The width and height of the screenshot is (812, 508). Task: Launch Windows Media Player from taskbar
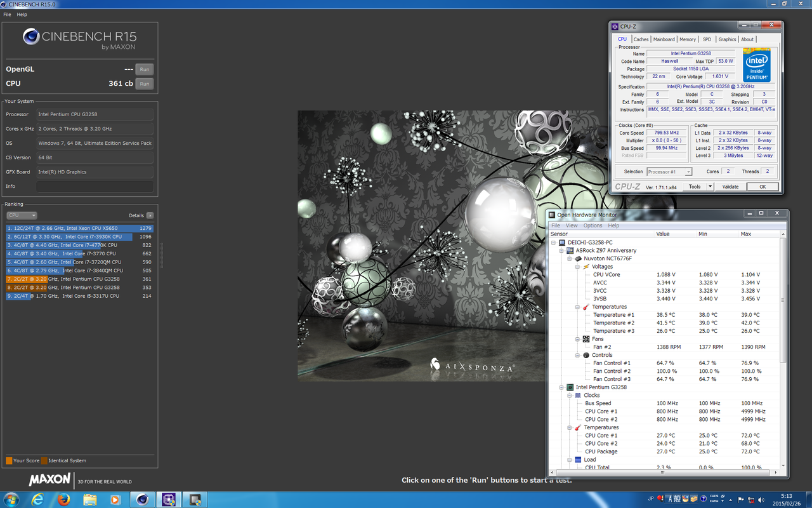(115, 499)
